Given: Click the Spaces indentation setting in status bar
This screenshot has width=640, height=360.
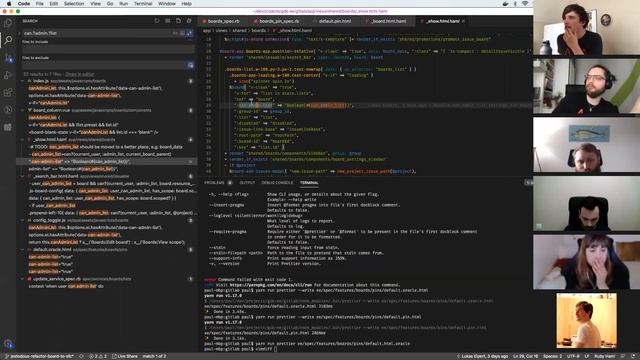Looking at the screenshot, I should [553, 356].
